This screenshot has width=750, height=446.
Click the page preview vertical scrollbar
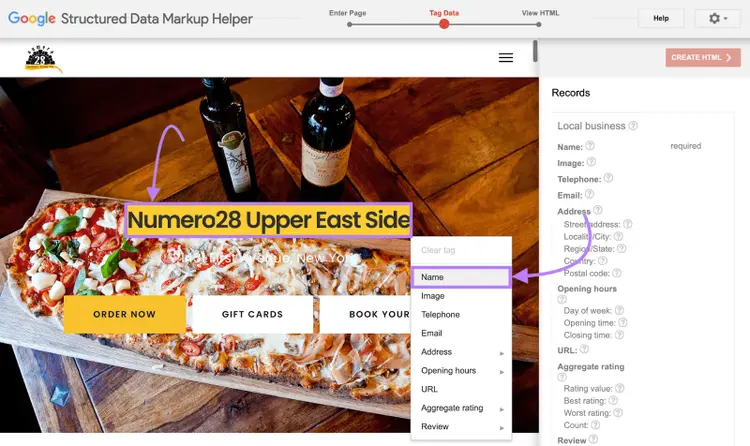535,51
